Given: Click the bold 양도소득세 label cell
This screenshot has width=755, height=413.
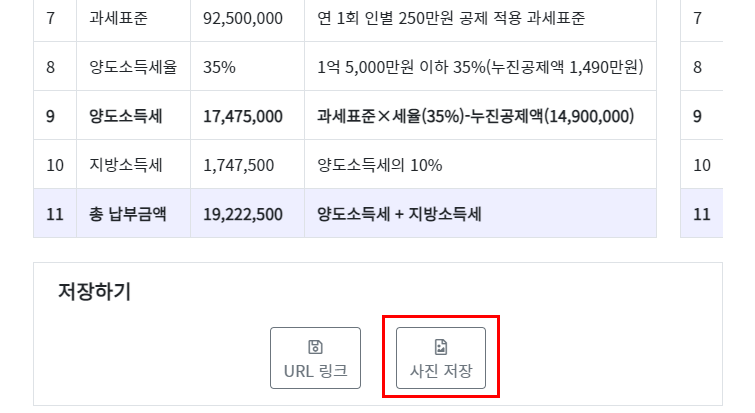Looking at the screenshot, I should (133, 116).
